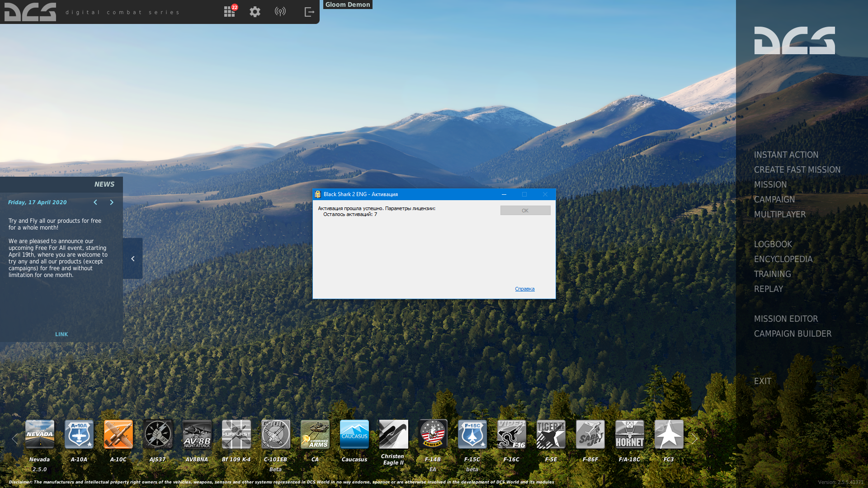Select the AJS37 module icon
This screenshot has height=488, width=868.
(x=158, y=434)
